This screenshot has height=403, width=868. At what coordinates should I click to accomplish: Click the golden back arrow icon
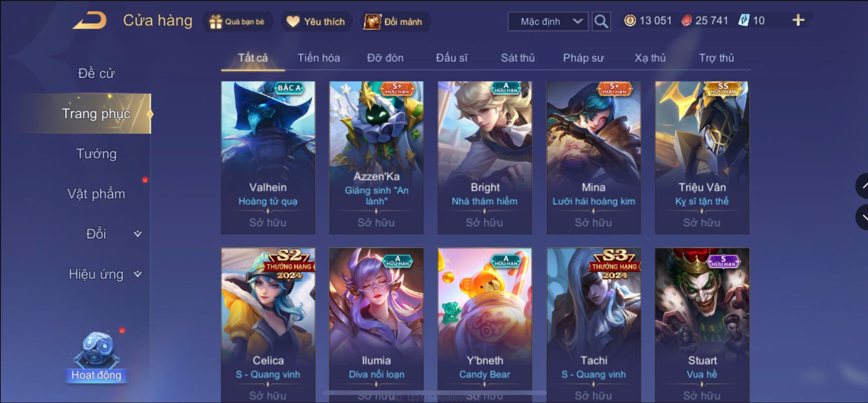click(x=89, y=21)
